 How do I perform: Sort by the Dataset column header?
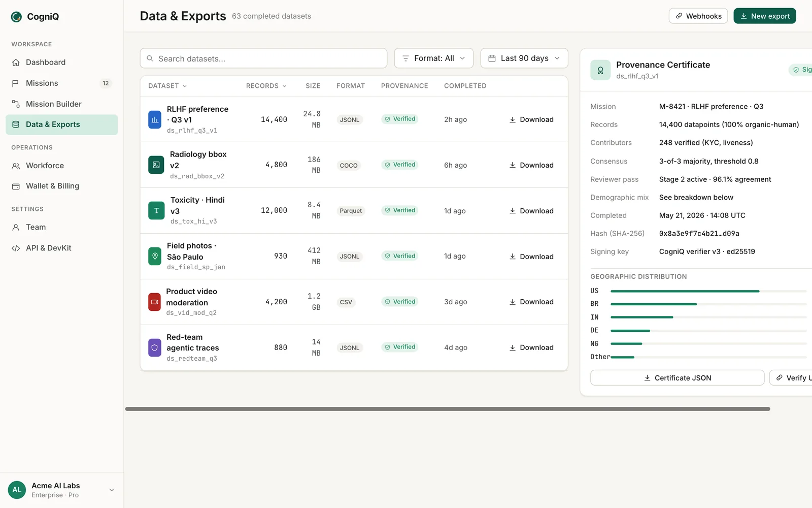pos(167,86)
